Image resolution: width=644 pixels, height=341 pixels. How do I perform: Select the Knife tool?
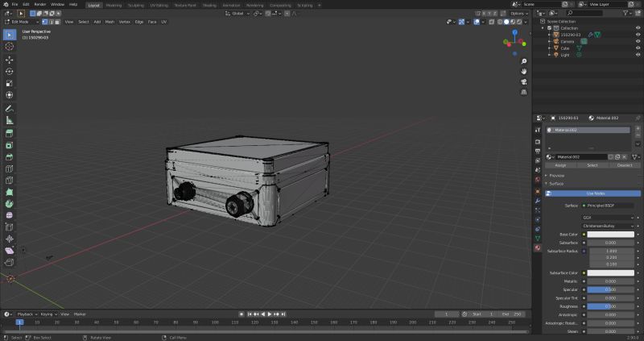[9, 181]
